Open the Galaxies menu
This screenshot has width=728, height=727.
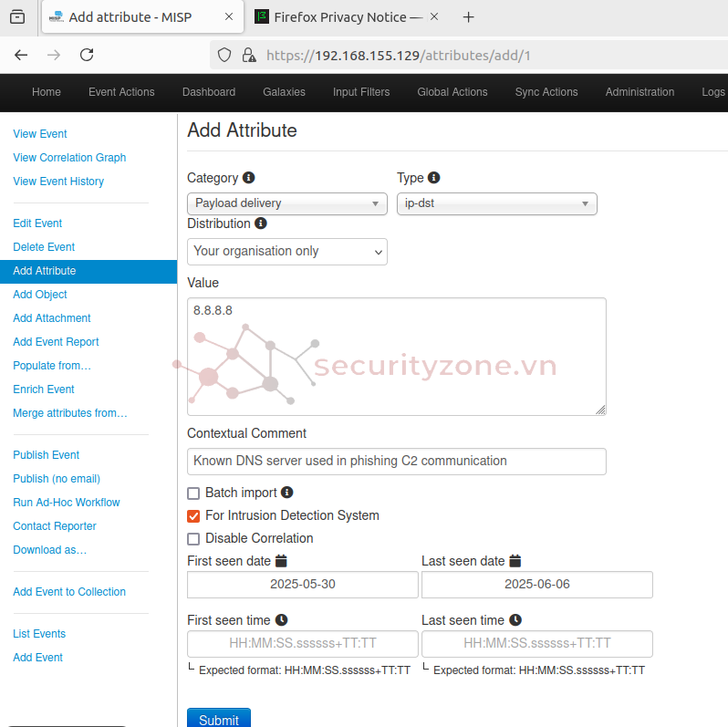(x=284, y=92)
